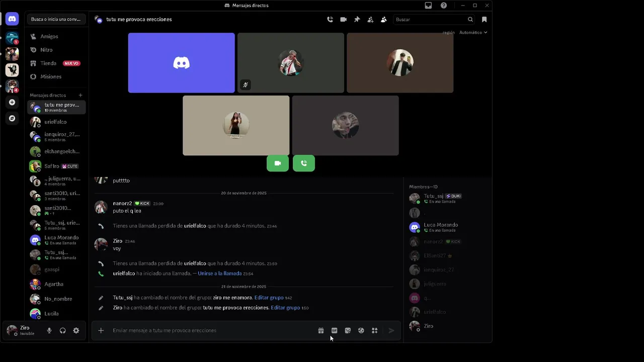Open Luca Morando in member list
The height and width of the screenshot is (362, 644).
447,227
